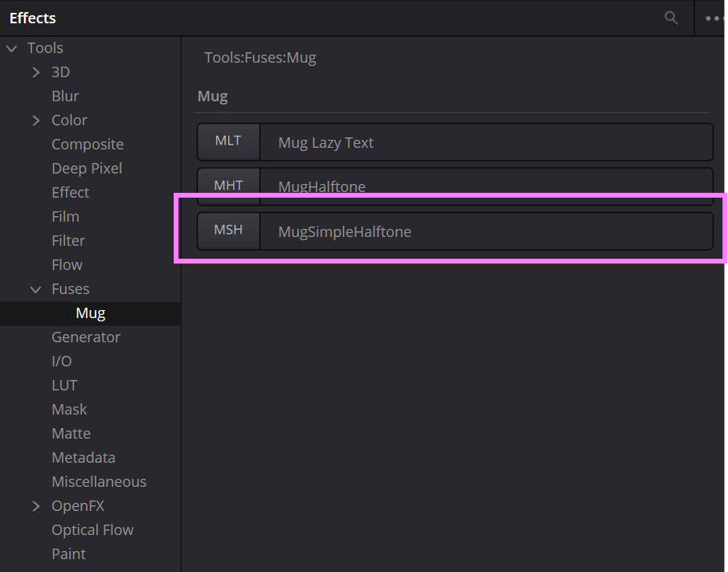Open the Metadata category
Screen dimensions: 728x572
click(x=84, y=458)
